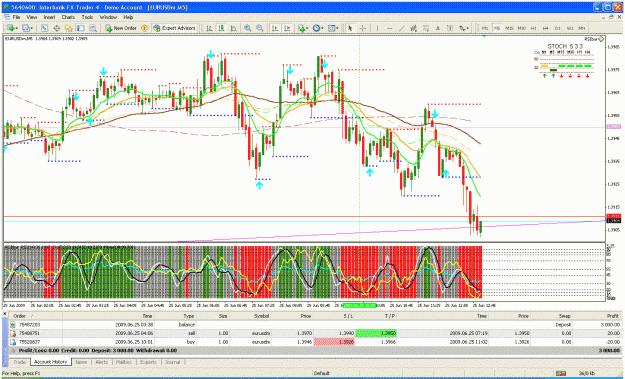Switch to the Account History tab
Screen dimensions: 625x379
point(51,362)
